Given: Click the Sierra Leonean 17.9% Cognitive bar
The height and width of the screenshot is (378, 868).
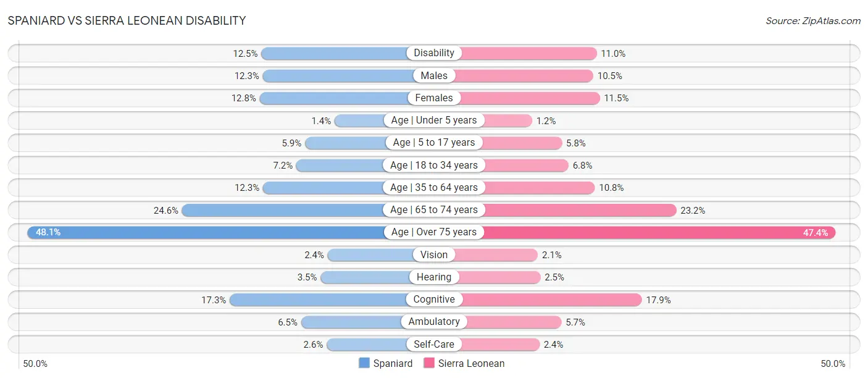Looking at the screenshot, I should click(x=553, y=300).
